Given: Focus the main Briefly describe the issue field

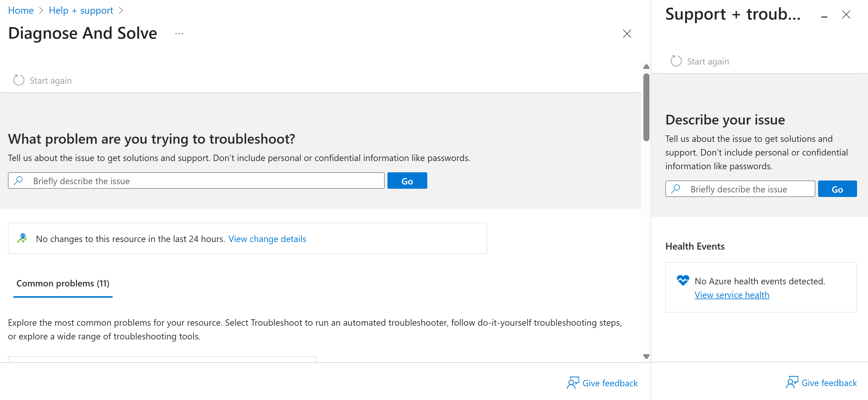Looking at the screenshot, I should [x=196, y=181].
